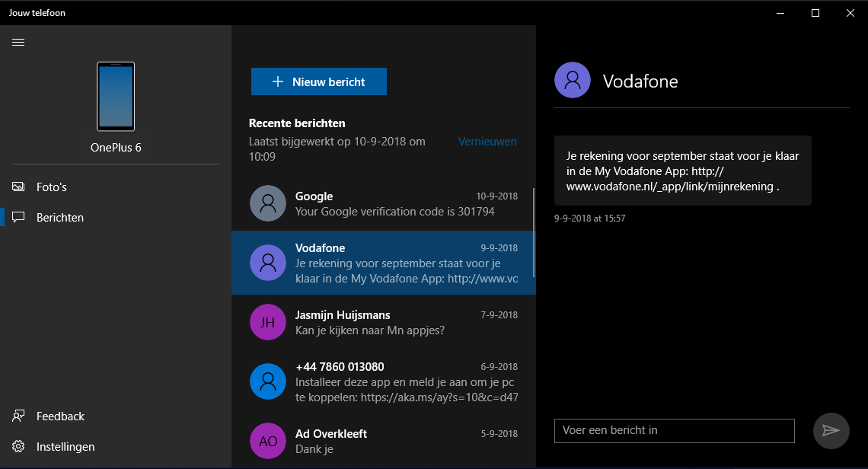Click the send message arrow button
868x469 pixels.
(831, 431)
